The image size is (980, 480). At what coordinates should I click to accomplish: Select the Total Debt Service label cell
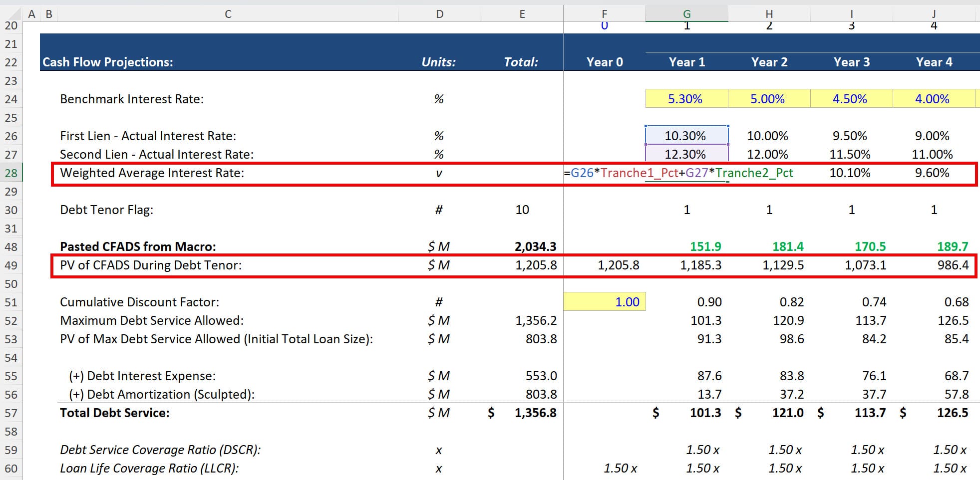tap(114, 413)
